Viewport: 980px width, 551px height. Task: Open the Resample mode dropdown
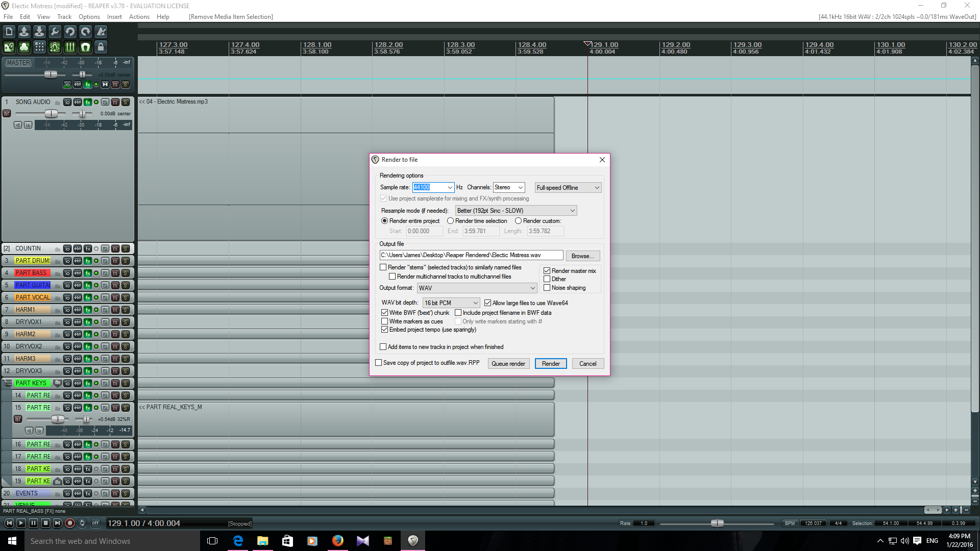pos(572,211)
